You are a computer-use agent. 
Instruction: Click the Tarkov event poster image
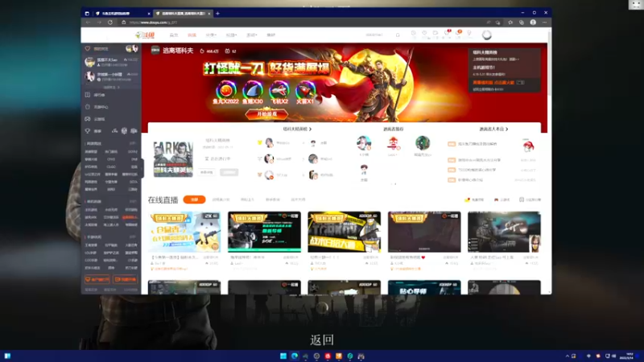click(x=173, y=159)
